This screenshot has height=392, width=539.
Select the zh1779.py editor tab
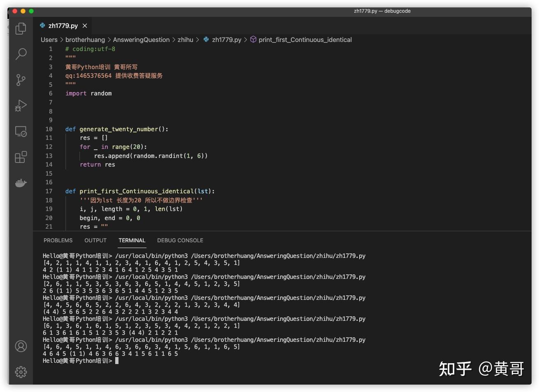(x=63, y=26)
